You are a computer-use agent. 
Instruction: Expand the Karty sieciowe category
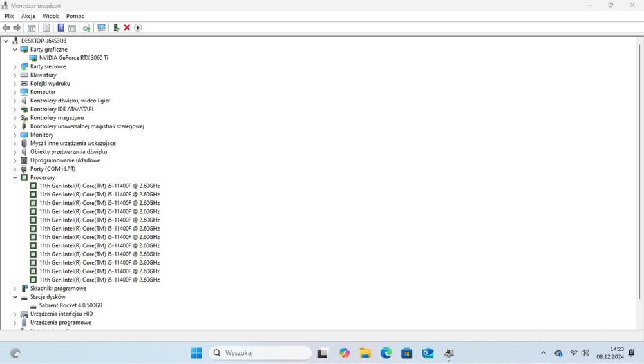pos(15,66)
